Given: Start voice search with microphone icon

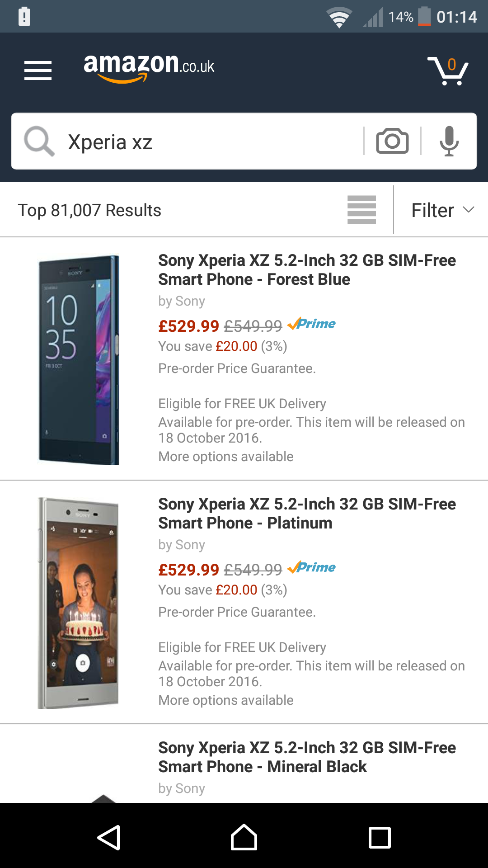Looking at the screenshot, I should pyautogui.click(x=449, y=141).
